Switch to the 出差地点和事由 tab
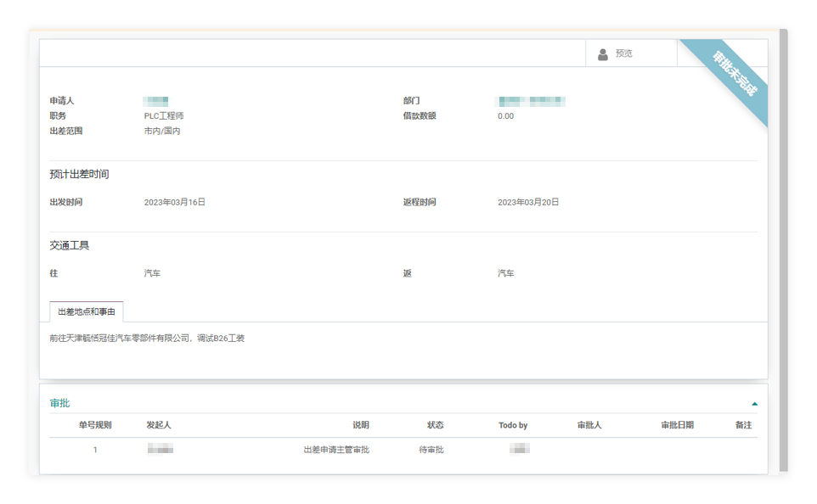The width and height of the screenshot is (817, 504). click(86, 312)
